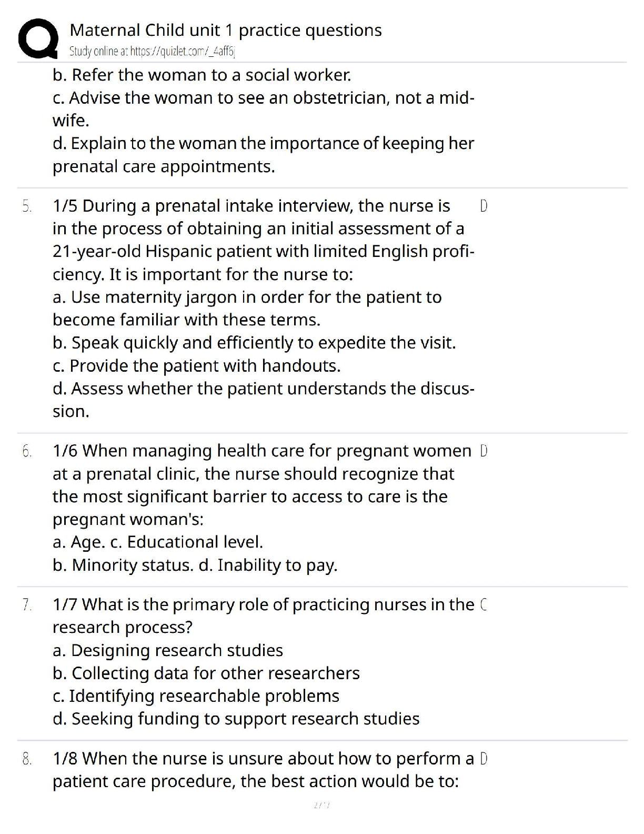Select option 'Designing research studies'

(x=168, y=651)
